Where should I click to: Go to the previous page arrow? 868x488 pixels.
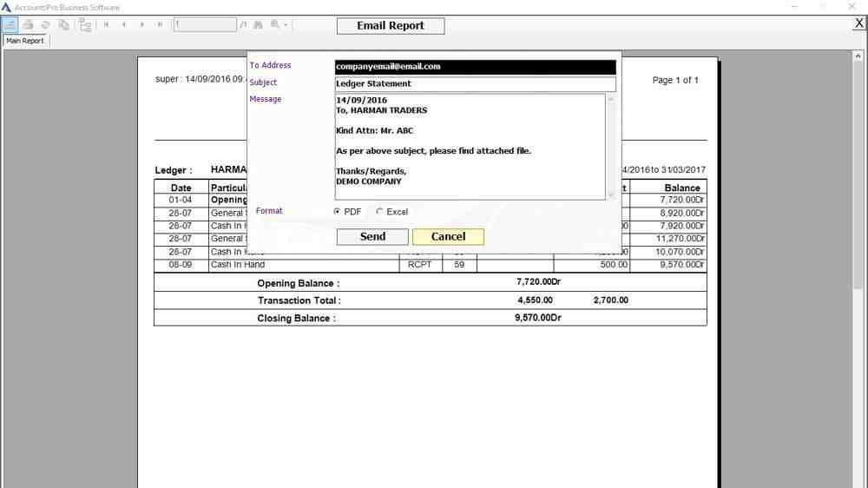[x=124, y=25]
